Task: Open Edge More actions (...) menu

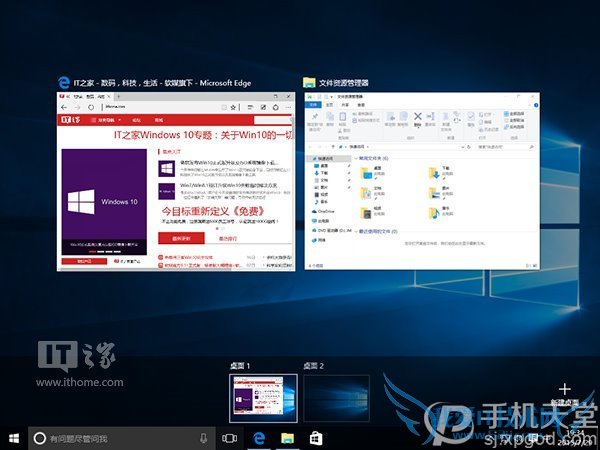Action: click(x=288, y=108)
